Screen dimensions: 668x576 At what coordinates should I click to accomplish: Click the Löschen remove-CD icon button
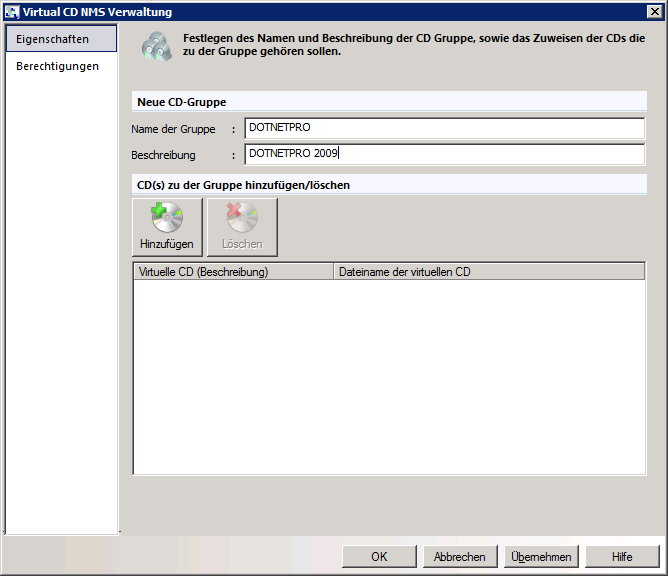(242, 227)
